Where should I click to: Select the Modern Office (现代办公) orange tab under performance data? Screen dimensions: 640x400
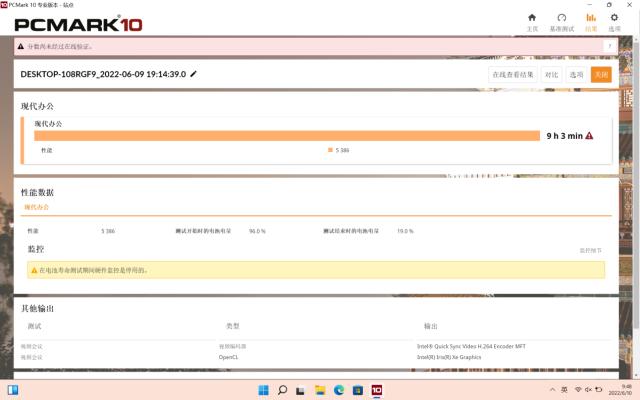(36, 207)
